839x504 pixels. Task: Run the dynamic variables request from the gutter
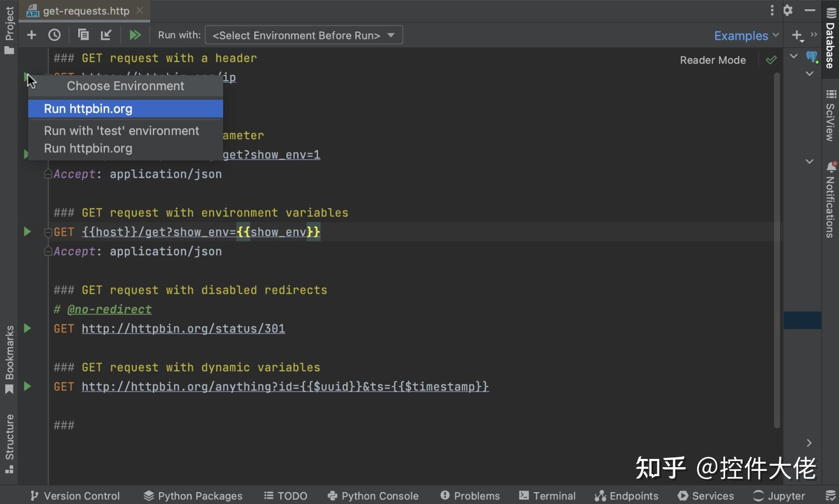click(27, 386)
